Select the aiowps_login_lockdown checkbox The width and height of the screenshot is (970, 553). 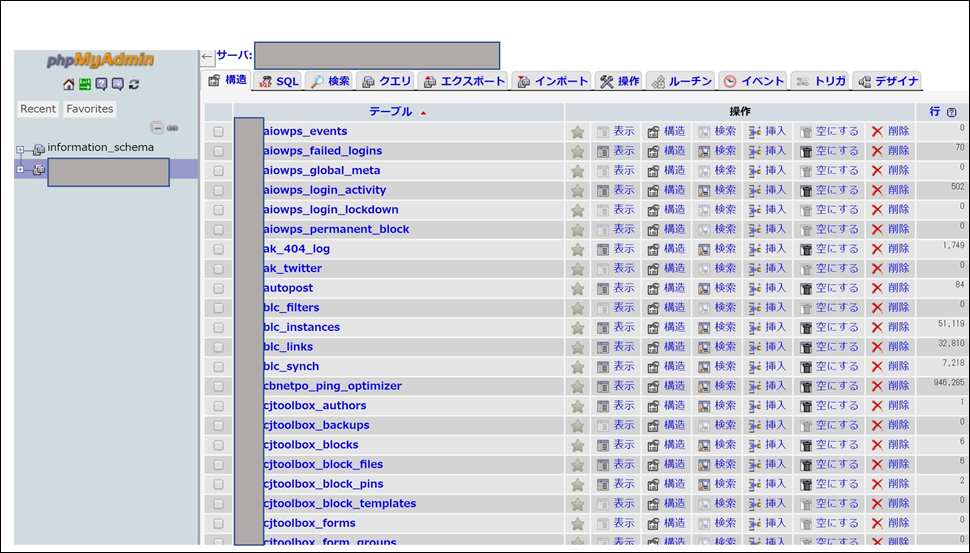[218, 210]
